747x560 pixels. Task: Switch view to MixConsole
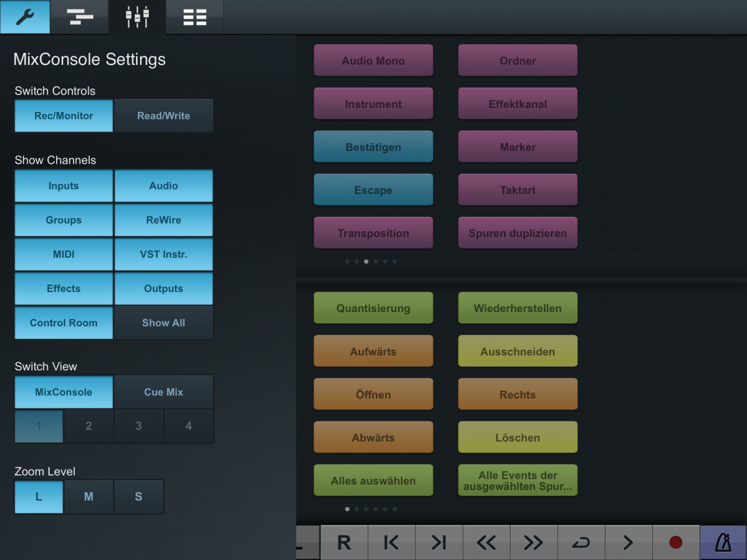tap(64, 392)
